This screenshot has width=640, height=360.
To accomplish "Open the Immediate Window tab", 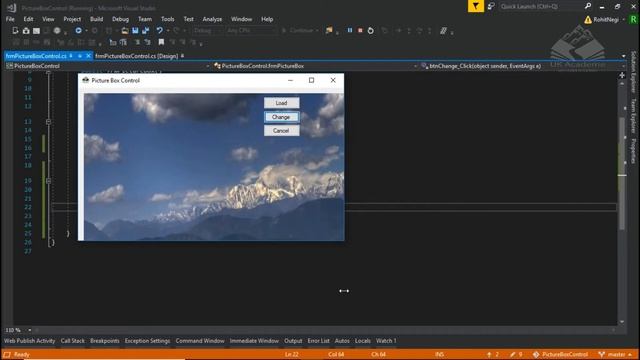I will [254, 341].
